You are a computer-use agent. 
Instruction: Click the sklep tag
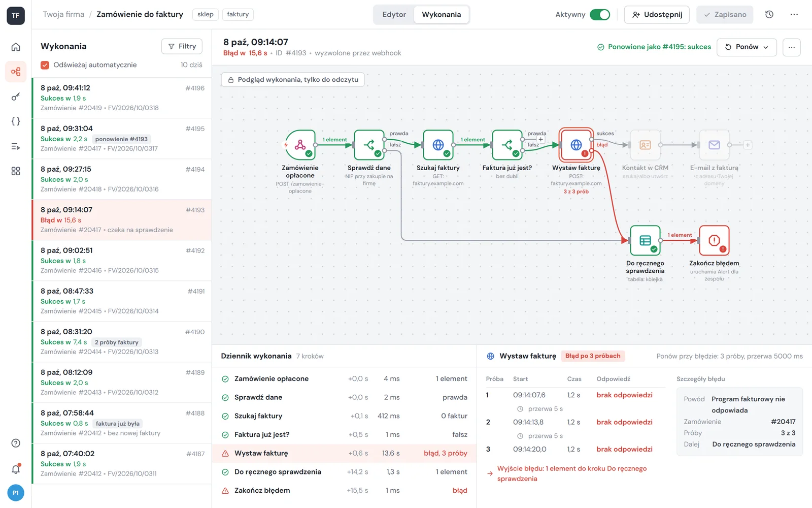coord(206,15)
